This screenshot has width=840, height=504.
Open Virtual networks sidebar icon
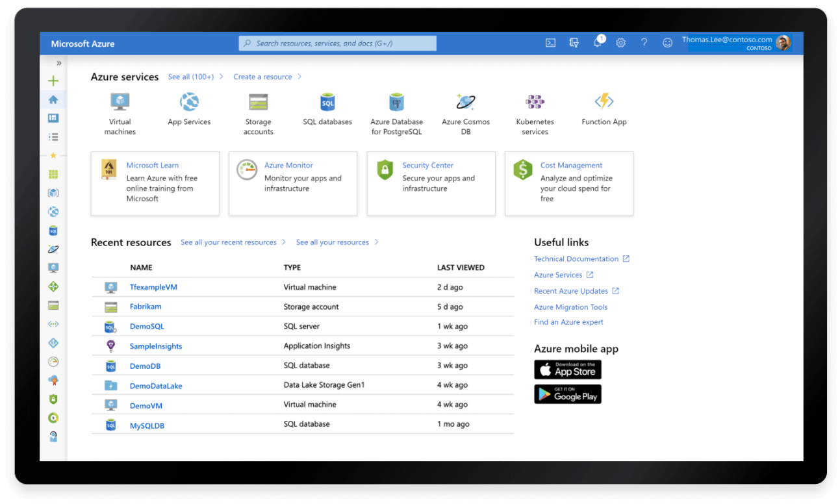pos(53,323)
